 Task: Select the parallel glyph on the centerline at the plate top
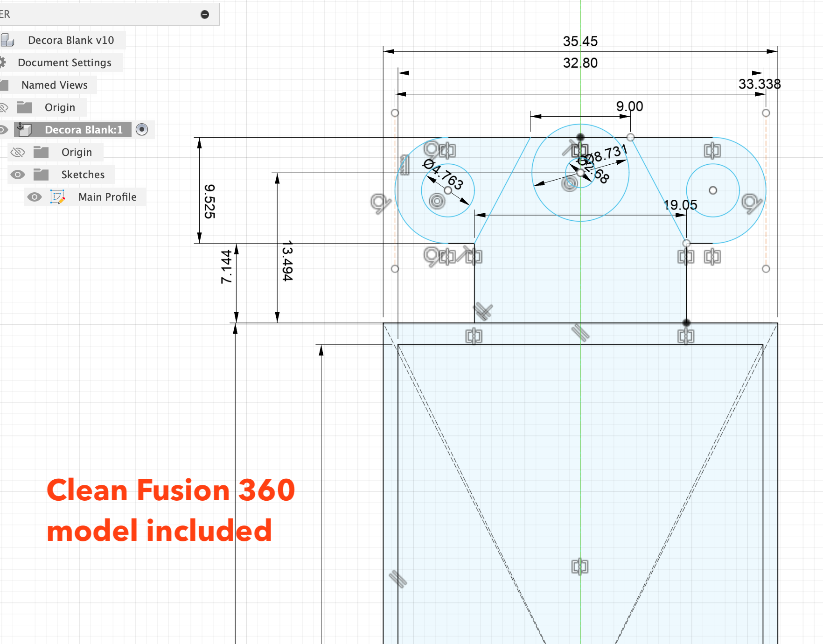pyautogui.click(x=580, y=333)
